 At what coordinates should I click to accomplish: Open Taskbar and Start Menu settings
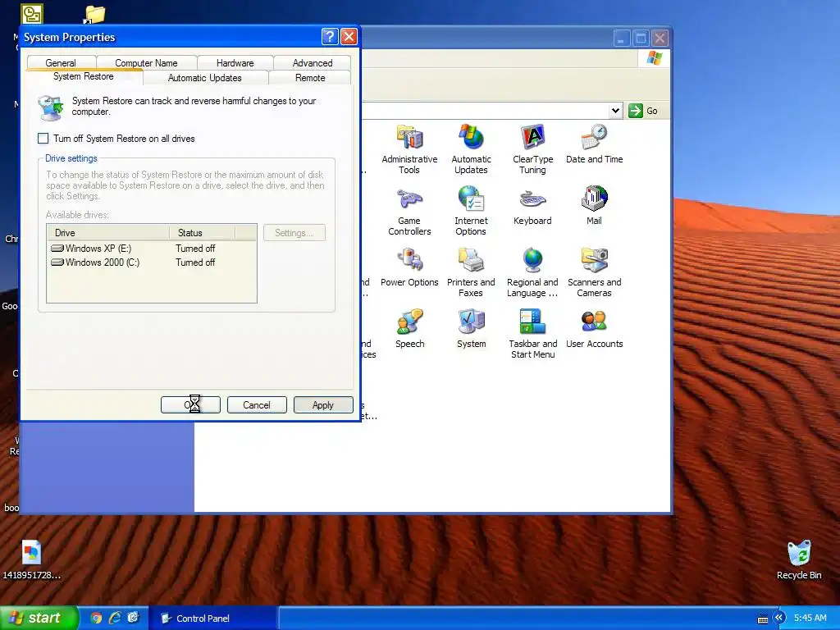click(x=532, y=334)
